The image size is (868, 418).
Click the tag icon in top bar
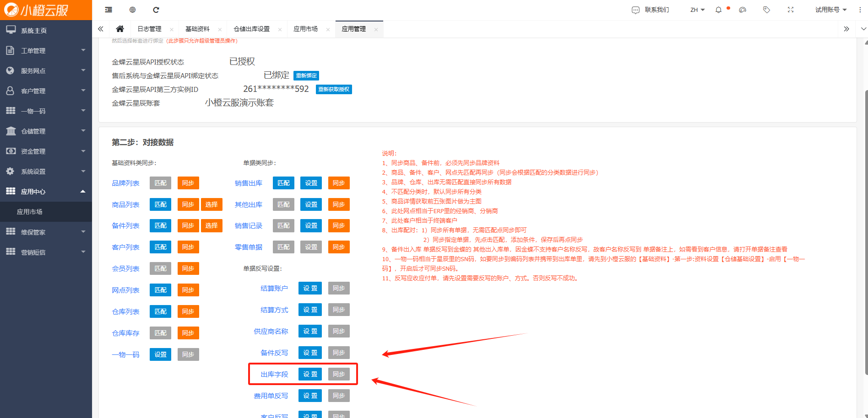tap(766, 10)
